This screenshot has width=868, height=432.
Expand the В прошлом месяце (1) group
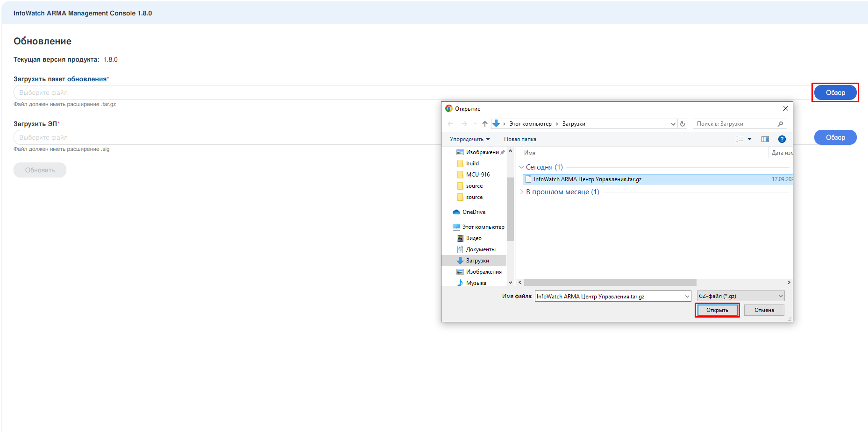(x=521, y=192)
